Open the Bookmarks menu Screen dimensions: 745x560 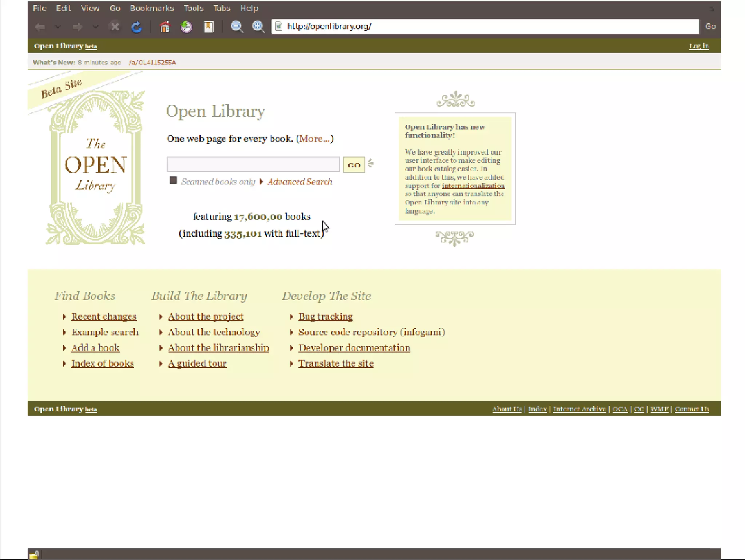pyautogui.click(x=152, y=8)
